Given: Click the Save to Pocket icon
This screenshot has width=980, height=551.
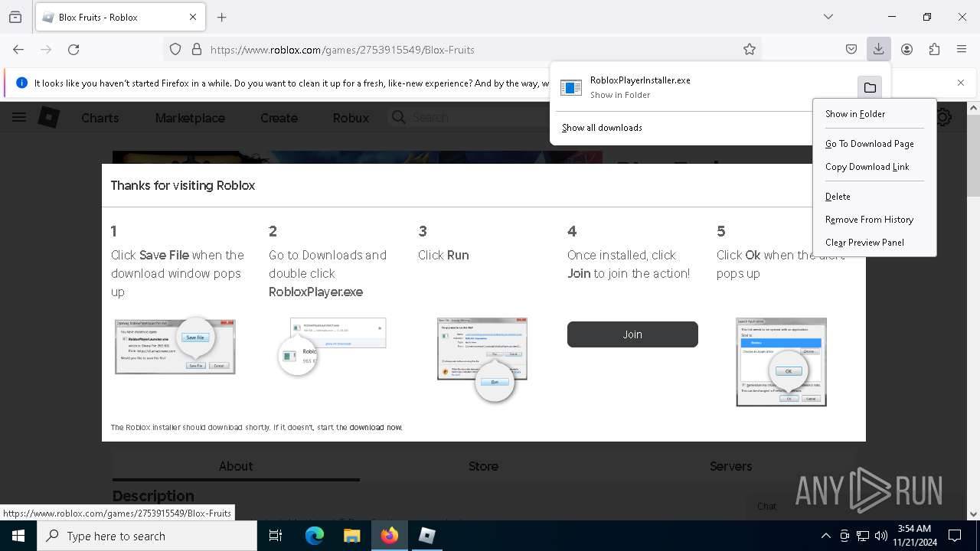Looking at the screenshot, I should [x=851, y=49].
